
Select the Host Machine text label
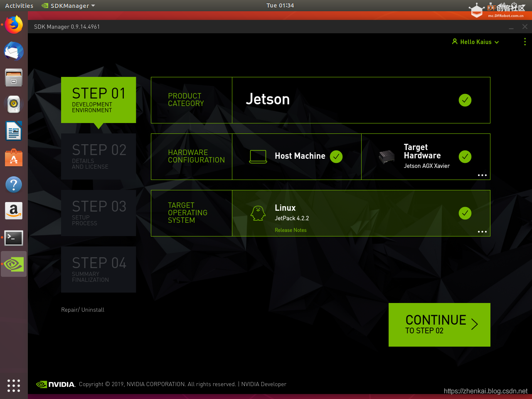click(300, 156)
